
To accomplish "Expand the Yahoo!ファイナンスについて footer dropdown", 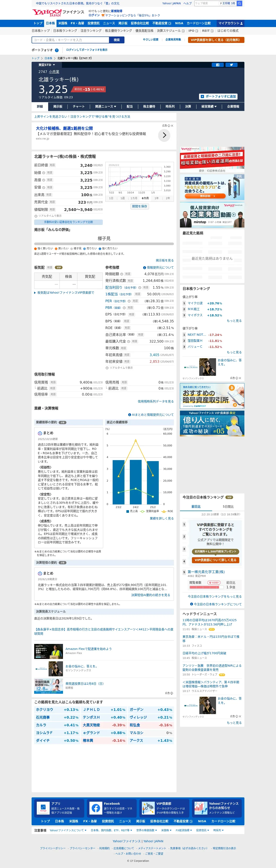I will 68,830.
